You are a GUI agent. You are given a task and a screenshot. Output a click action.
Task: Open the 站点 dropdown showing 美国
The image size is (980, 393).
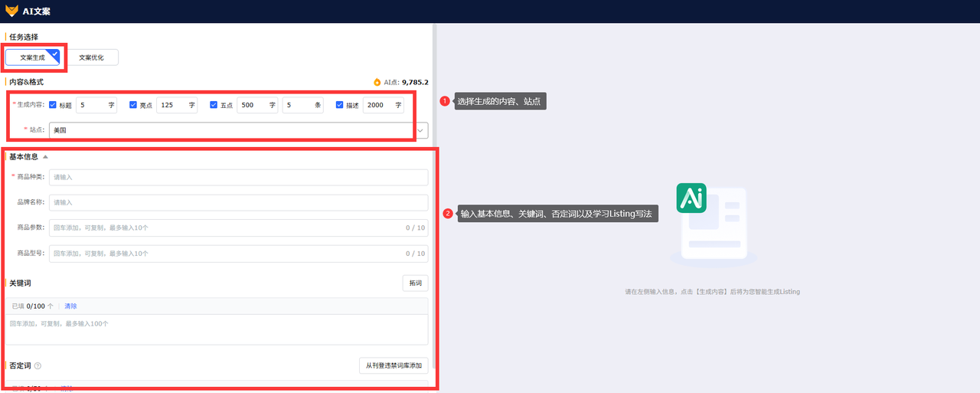tap(238, 130)
